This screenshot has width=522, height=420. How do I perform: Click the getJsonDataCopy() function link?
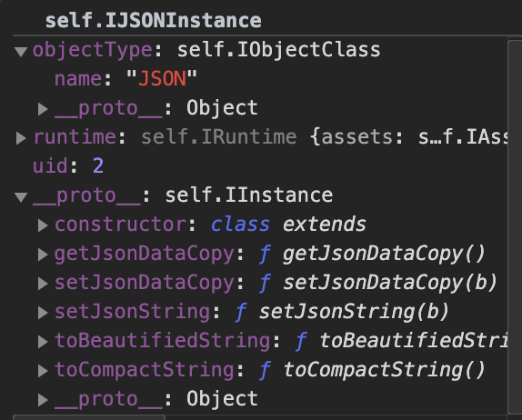tap(384, 255)
